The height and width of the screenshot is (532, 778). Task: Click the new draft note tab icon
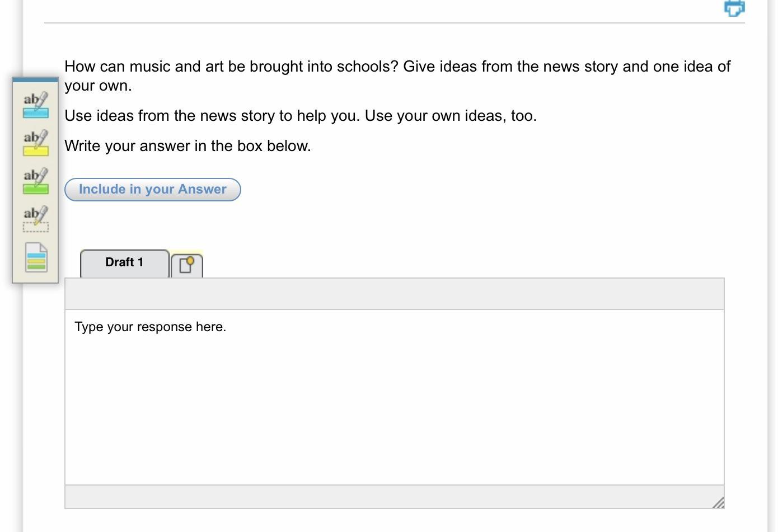pos(186,265)
